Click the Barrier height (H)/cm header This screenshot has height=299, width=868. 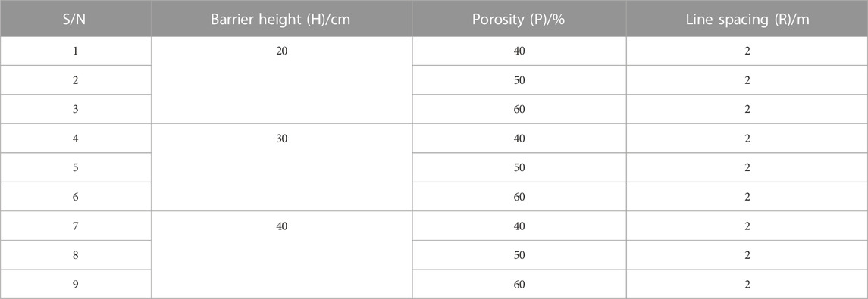282,18
